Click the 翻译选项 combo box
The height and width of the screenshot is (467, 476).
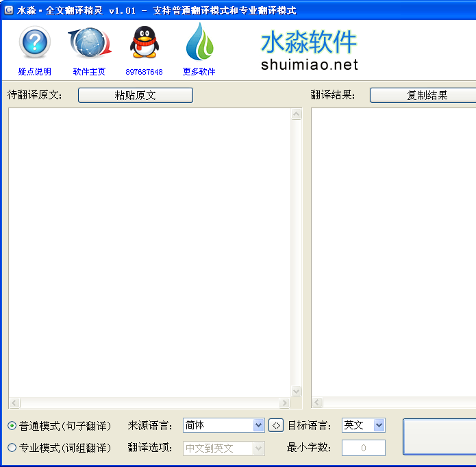click(x=224, y=448)
